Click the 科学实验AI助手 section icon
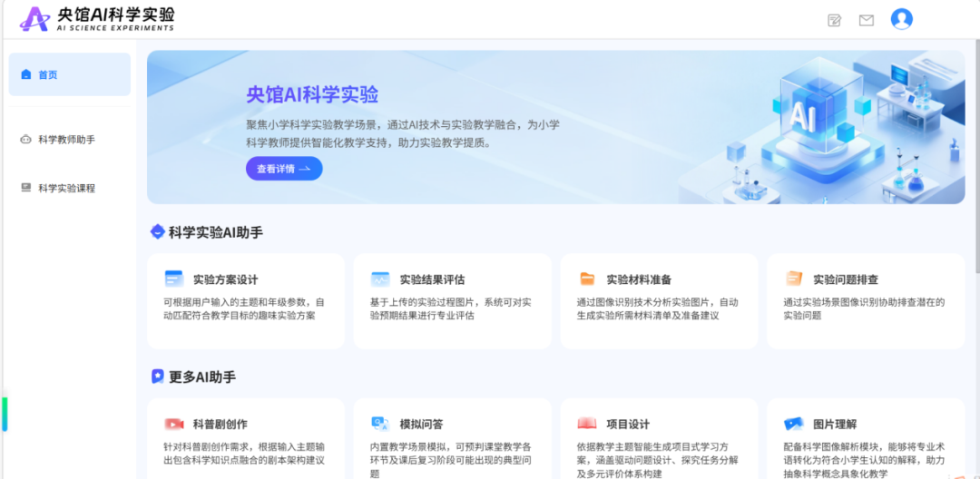980x479 pixels. coord(158,231)
